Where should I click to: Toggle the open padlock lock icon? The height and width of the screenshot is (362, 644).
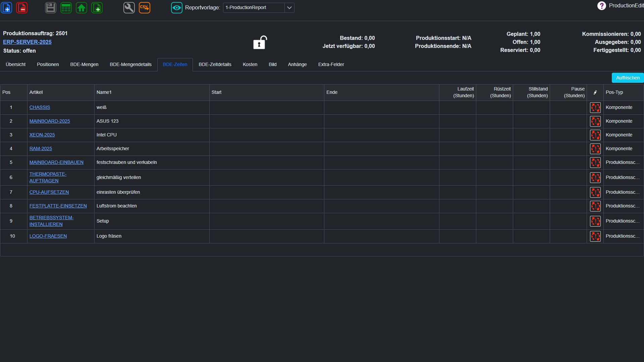(x=260, y=42)
